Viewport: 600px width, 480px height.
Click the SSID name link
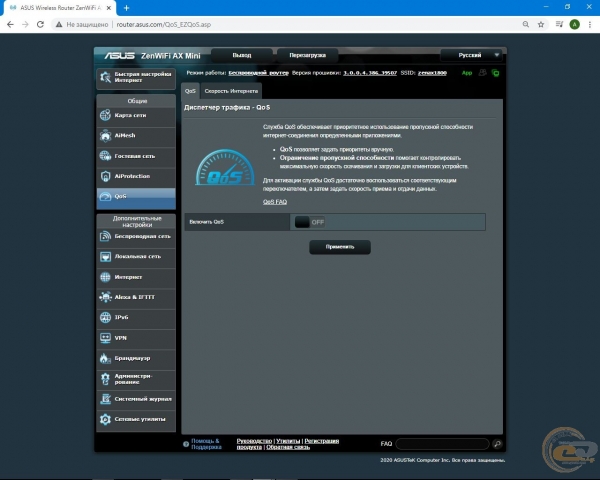click(x=432, y=73)
